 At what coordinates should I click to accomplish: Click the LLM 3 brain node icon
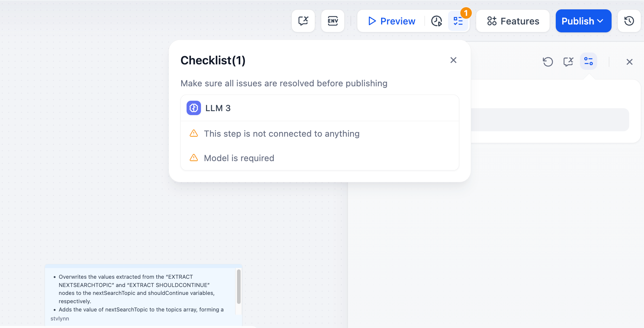pyautogui.click(x=194, y=108)
